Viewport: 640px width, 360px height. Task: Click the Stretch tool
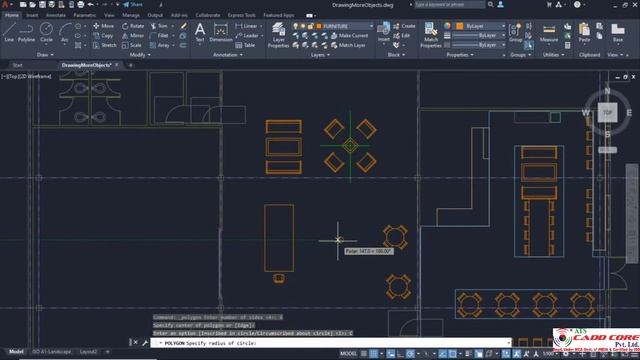105,45
